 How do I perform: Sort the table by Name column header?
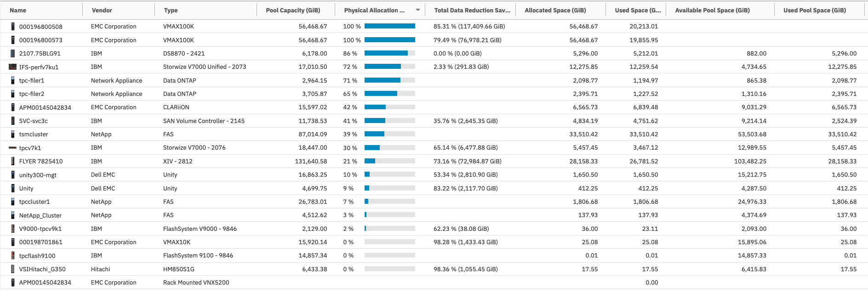point(18,10)
